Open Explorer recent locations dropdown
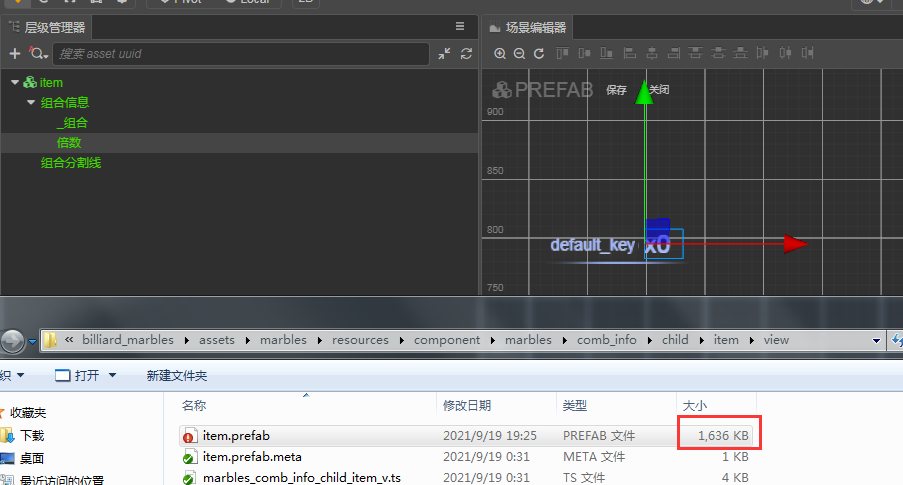The image size is (903, 485). 32,341
